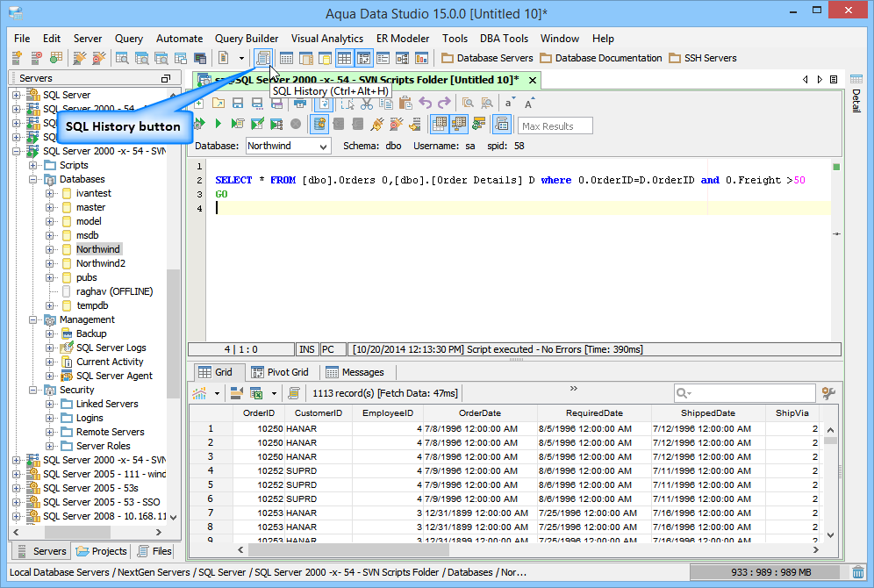Open the Excel export dropdown arrow

274,393
